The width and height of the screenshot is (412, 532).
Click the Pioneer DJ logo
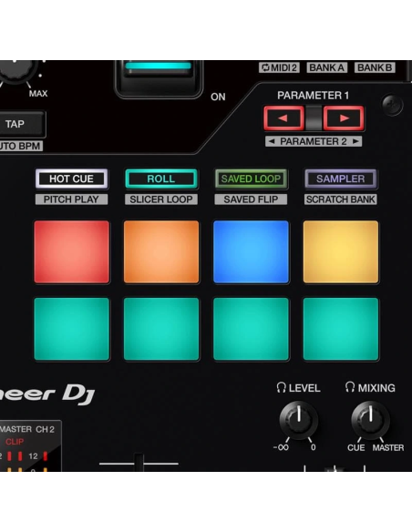(x=46, y=394)
